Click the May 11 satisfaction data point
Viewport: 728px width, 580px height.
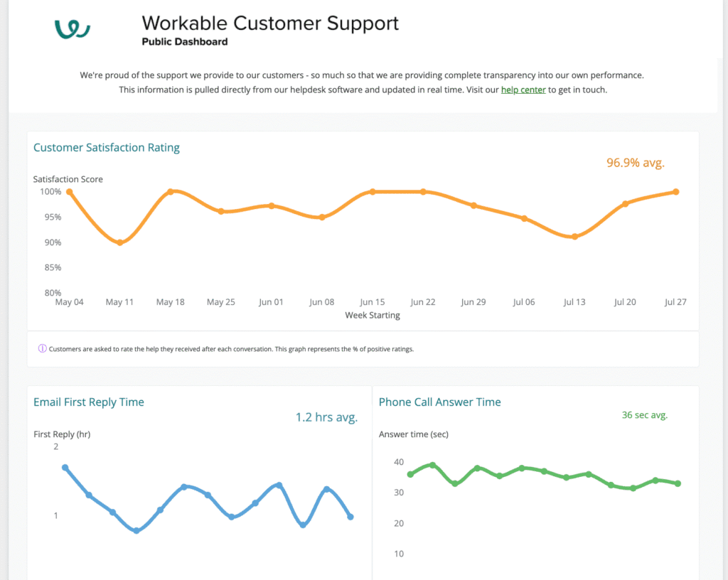(x=120, y=242)
